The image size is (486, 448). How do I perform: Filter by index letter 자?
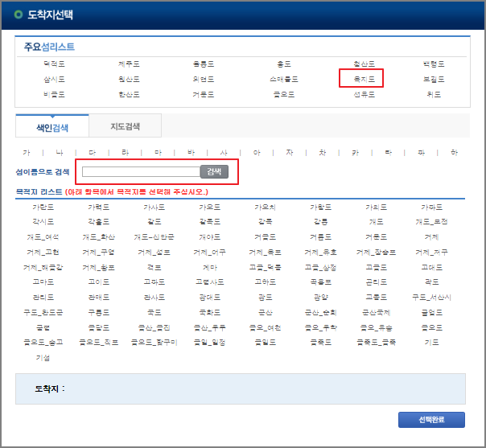pos(290,153)
